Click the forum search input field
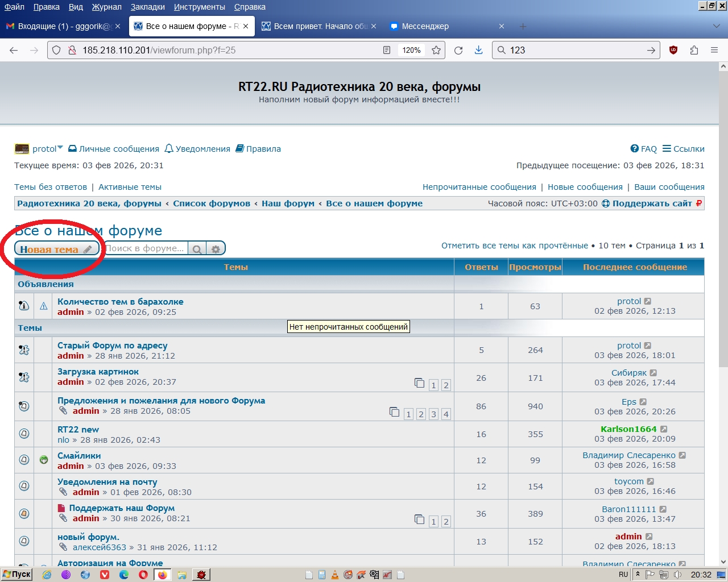 (x=146, y=248)
